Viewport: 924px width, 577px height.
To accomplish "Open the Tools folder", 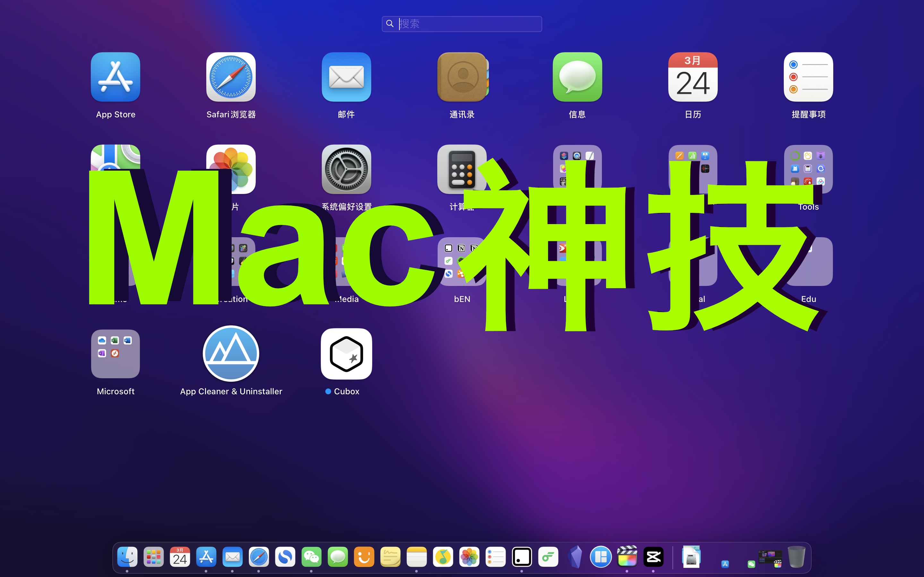I will 808,169.
